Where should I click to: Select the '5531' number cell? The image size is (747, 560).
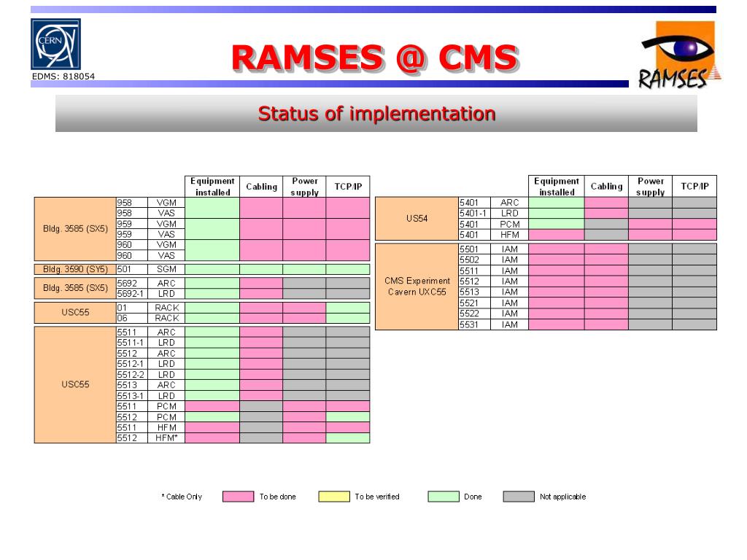click(x=474, y=324)
